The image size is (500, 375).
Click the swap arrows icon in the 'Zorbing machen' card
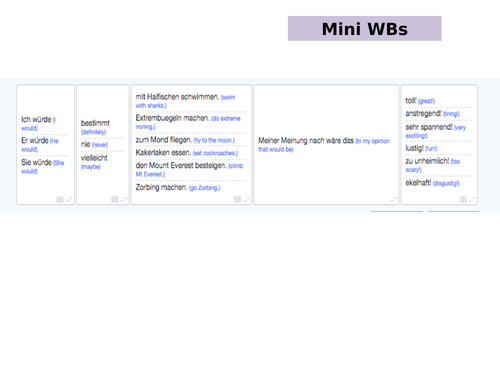tap(247, 199)
